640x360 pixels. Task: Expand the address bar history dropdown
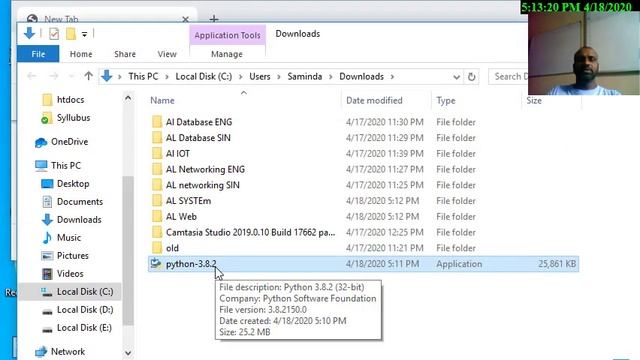pyautogui.click(x=456, y=77)
